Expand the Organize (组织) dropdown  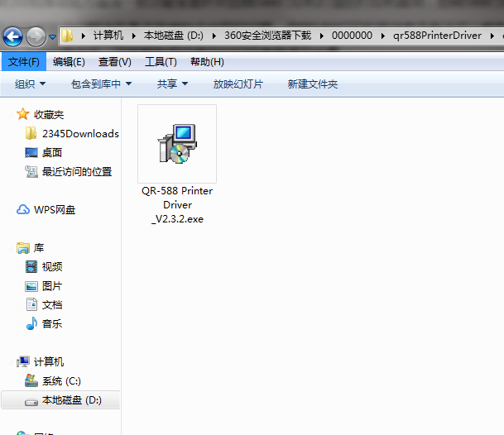tap(30, 84)
